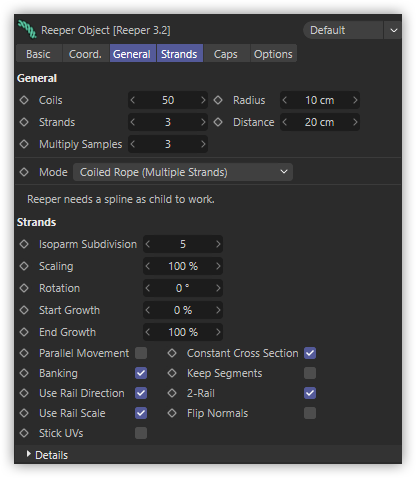Click the keyframe diamond next to Multiply Samples
Image resolution: width=416 pixels, height=478 pixels.
click(24, 144)
